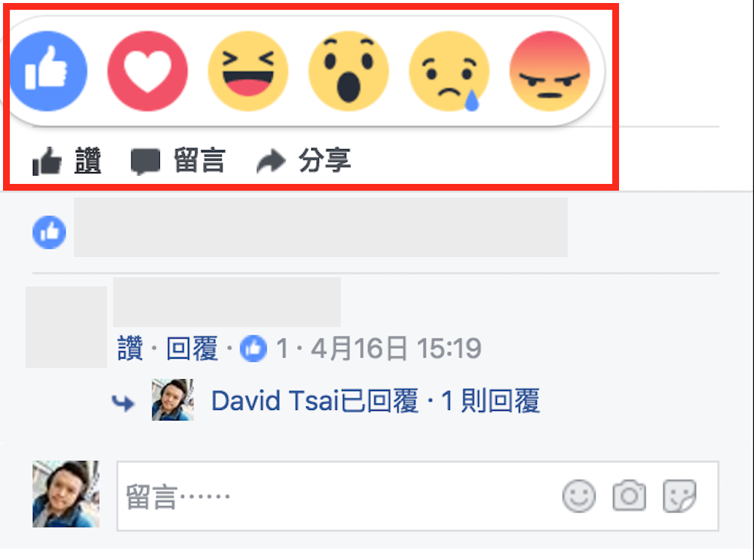
Task: Choose the surprised Wow reaction emoji
Action: tap(348, 71)
